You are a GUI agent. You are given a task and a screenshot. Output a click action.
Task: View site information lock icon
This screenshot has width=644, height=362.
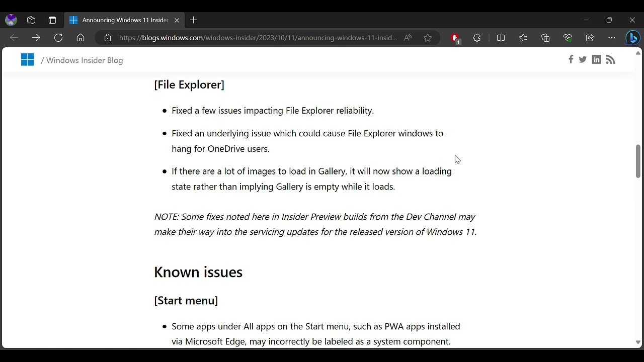(107, 38)
